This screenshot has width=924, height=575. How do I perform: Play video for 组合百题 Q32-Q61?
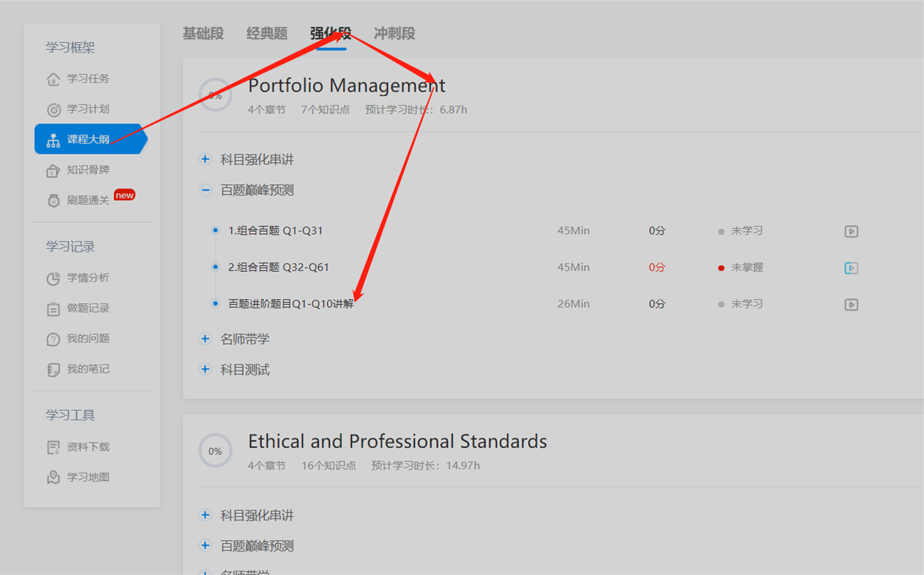coord(852,268)
